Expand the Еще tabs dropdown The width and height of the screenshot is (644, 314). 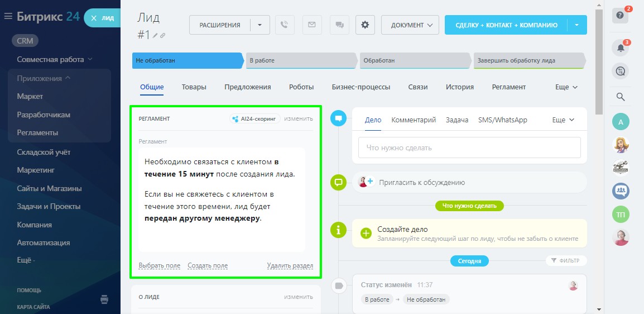[566, 87]
